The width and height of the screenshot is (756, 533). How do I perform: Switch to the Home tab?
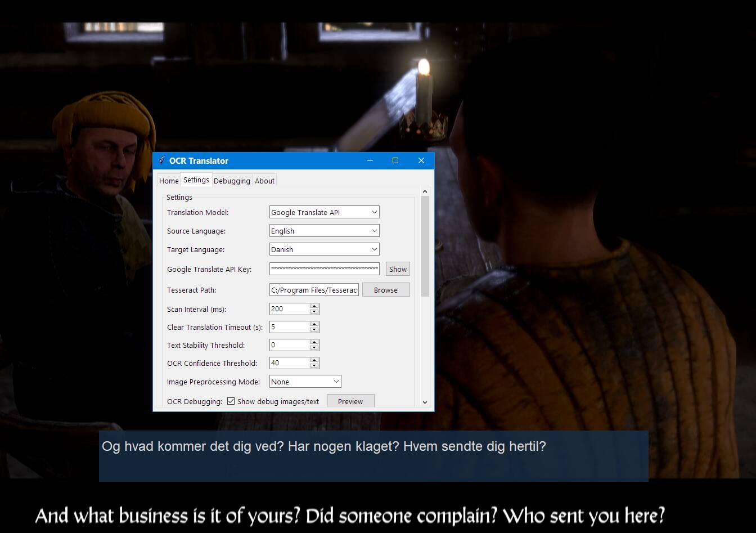click(x=169, y=181)
